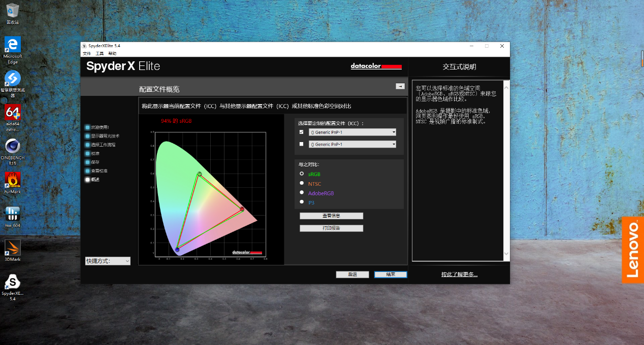Open the Lenovo smart browser desktop icon
The width and height of the screenshot is (644, 345).
coord(13,84)
